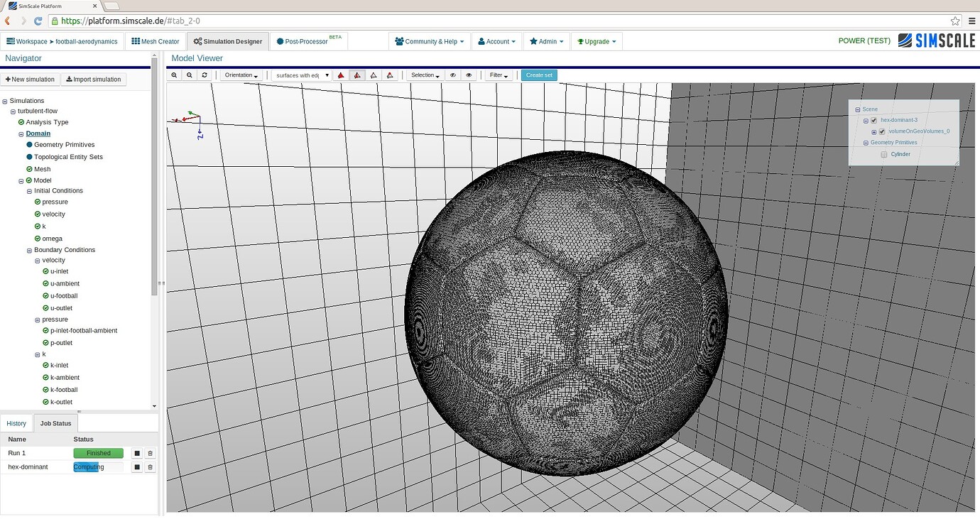980x524 pixels.
Task: Collapse the Scene tree node
Action: (858, 109)
